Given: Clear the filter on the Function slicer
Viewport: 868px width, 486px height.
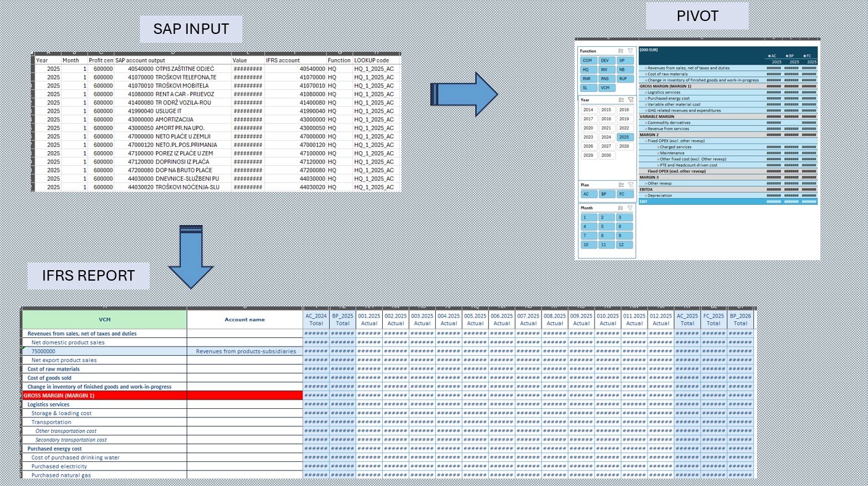Looking at the screenshot, I should click(630, 51).
